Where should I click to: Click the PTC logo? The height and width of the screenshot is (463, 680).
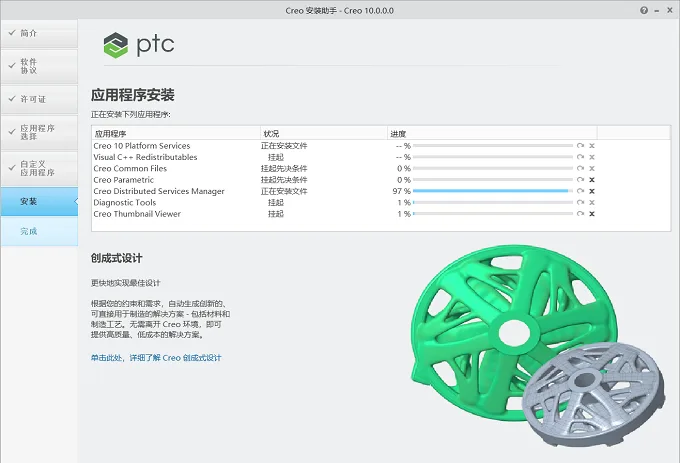tap(139, 45)
